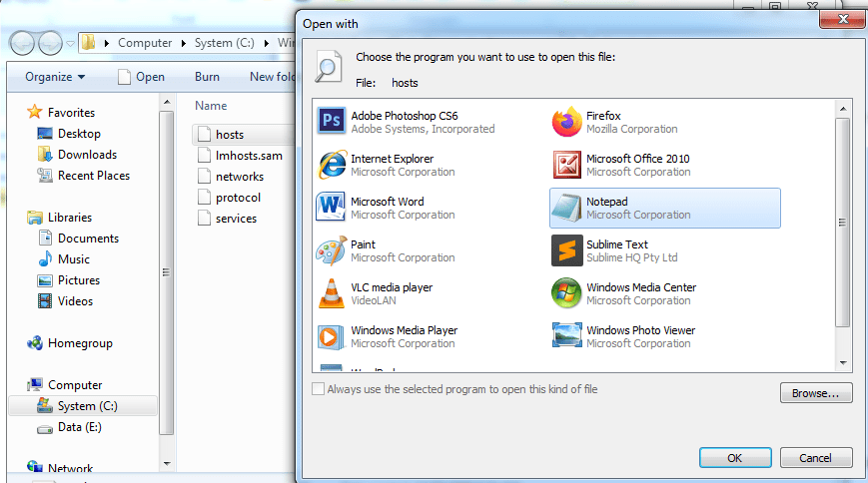Select System (C:) in navigation pane
The image size is (868, 483).
83,406
